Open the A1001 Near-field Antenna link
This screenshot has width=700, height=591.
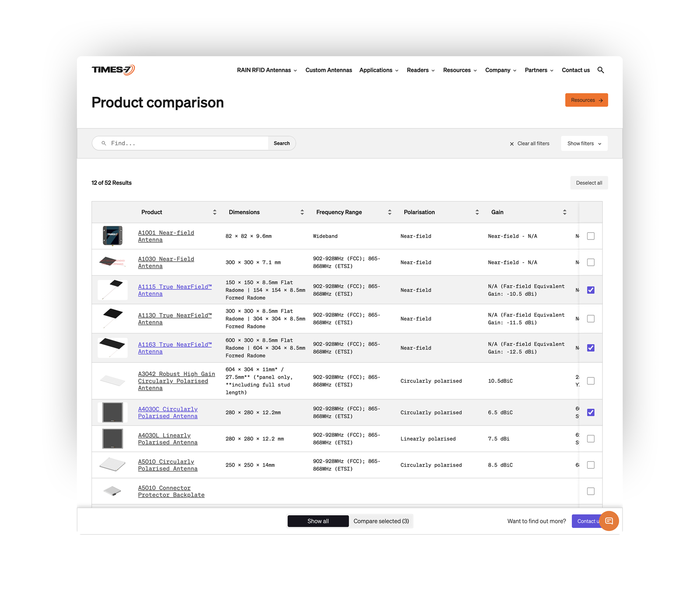point(166,236)
